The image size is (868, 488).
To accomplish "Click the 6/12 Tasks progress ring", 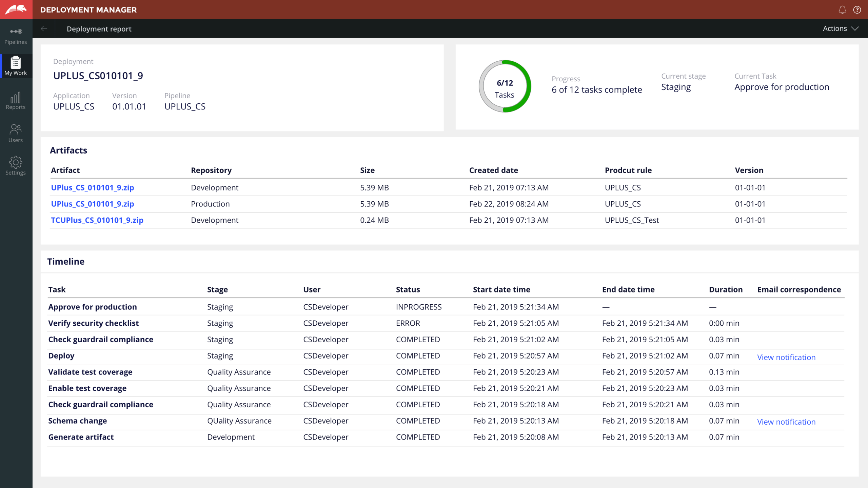I will coord(505,86).
